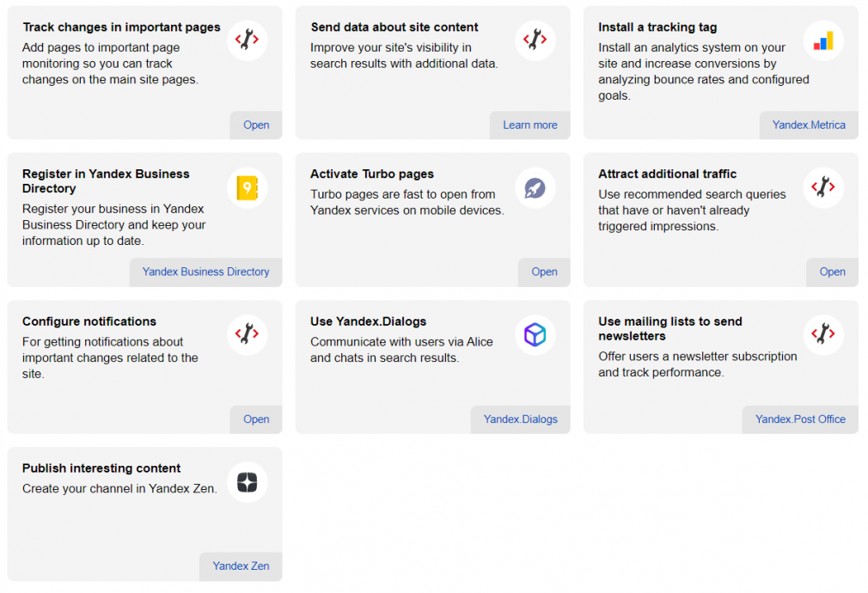Select the Publish interesting content heading
Screen dimensions: 868x593
[101, 468]
